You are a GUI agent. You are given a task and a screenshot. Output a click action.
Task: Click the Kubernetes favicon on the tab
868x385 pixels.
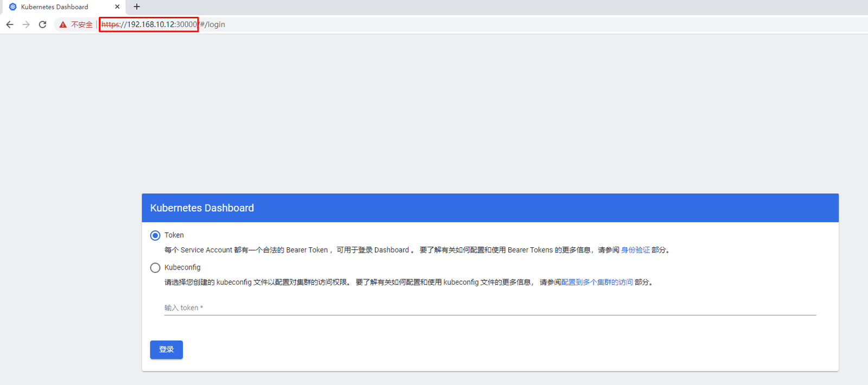(13, 7)
